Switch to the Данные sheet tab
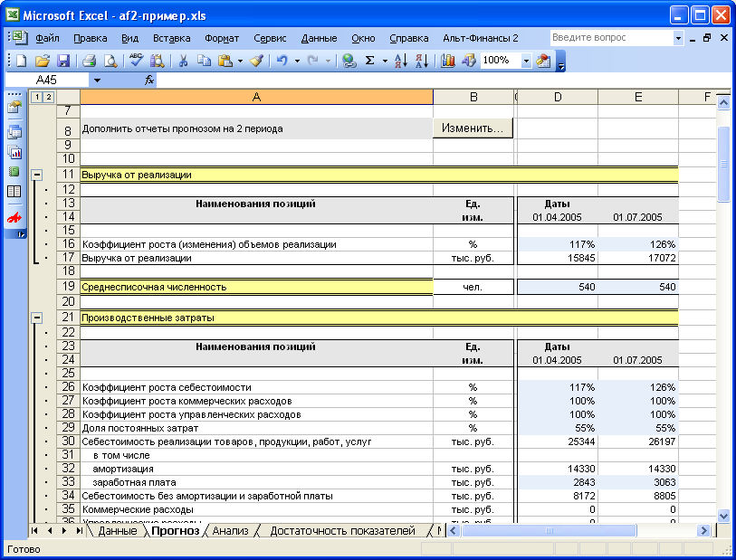Image resolution: width=736 pixels, height=560 pixels. click(118, 531)
